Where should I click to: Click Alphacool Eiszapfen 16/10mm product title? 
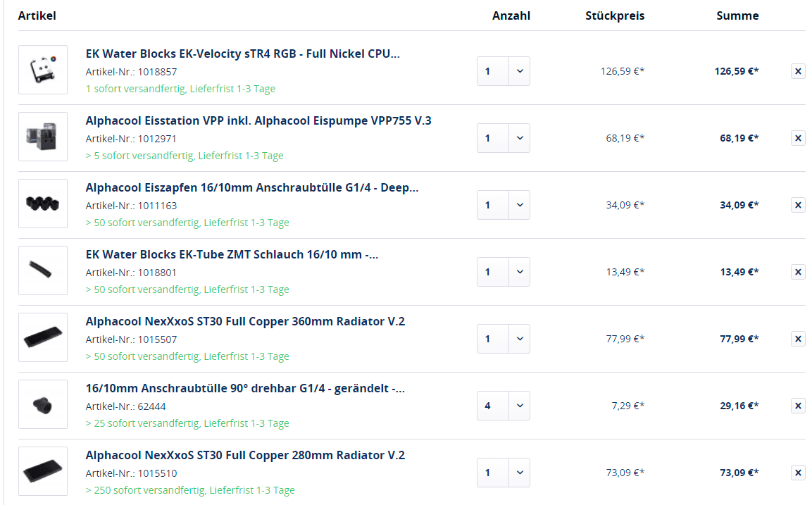(x=252, y=187)
